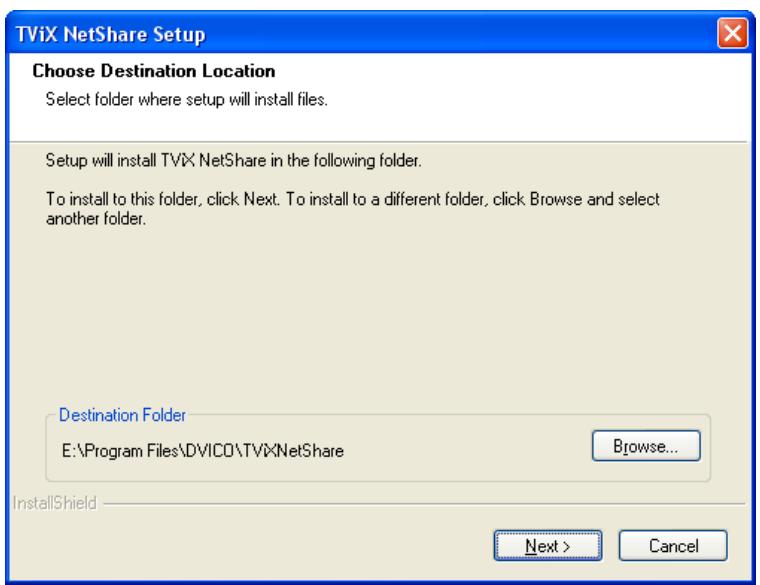Click the empty beige area above Destination Folder
The image size is (760, 585).
pyautogui.click(x=378, y=315)
